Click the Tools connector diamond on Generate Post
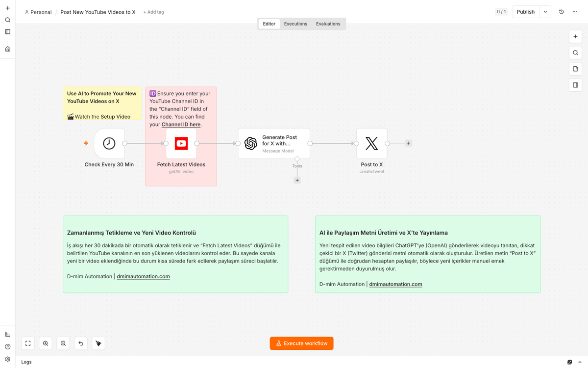The height and width of the screenshot is (368, 588). pos(297,158)
